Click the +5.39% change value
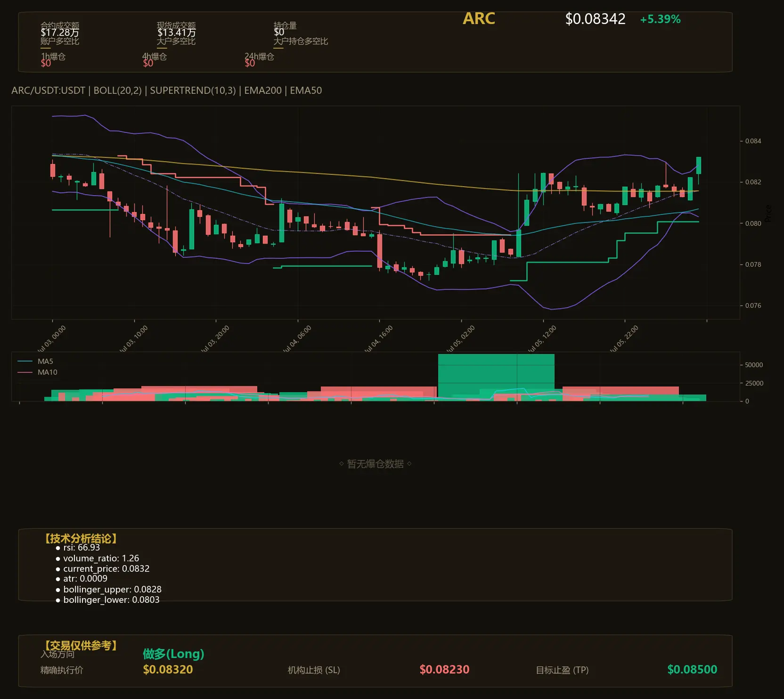Viewport: 784px width, 699px height. click(x=660, y=19)
